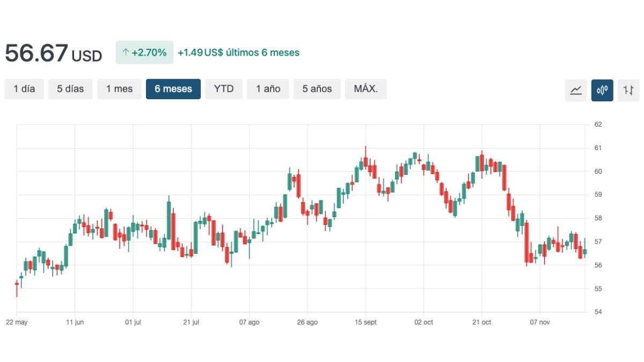Click the "02 oct" date label
Viewport: 644px width, 362px height.
click(423, 322)
